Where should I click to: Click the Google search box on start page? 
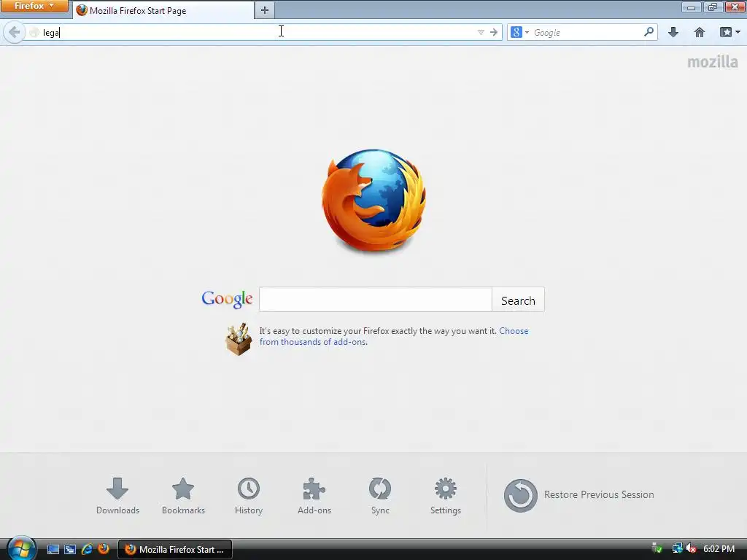[376, 300]
